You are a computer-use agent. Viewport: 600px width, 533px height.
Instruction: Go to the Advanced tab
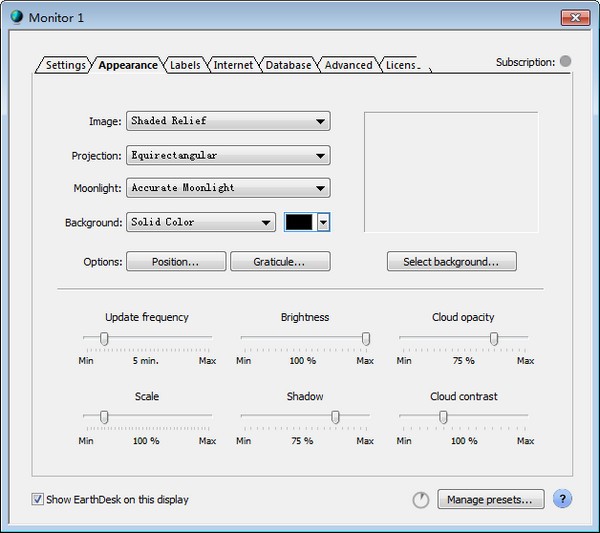pyautogui.click(x=348, y=65)
